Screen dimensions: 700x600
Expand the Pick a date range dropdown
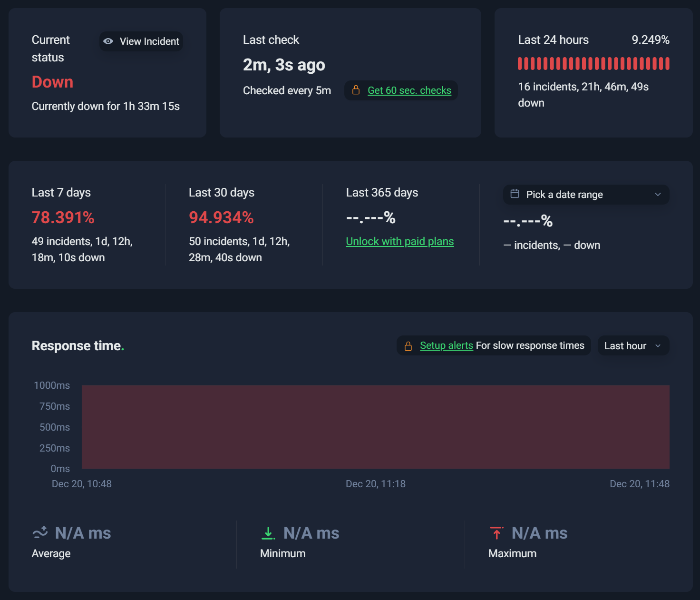(x=586, y=195)
